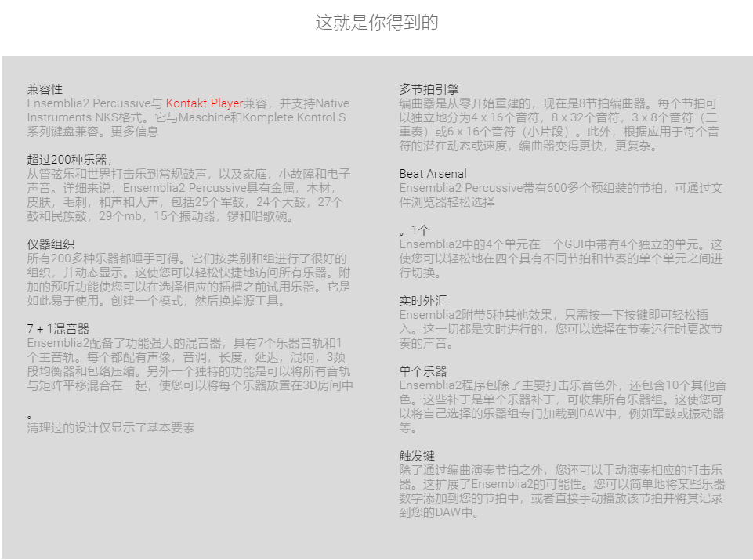Image resolution: width=753 pixels, height=560 pixels.
Task: Click the line starting 从管弦乐和世界打击乐
Action: tap(189, 174)
